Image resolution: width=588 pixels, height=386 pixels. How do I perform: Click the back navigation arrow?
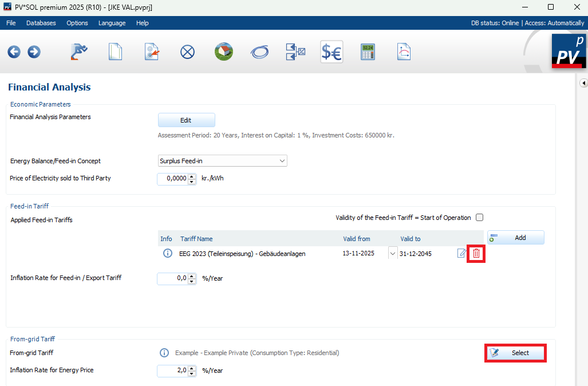14,52
